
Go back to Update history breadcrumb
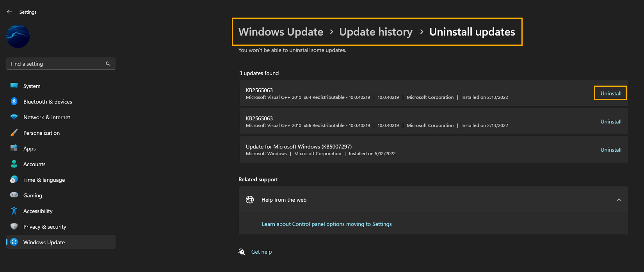click(x=376, y=32)
